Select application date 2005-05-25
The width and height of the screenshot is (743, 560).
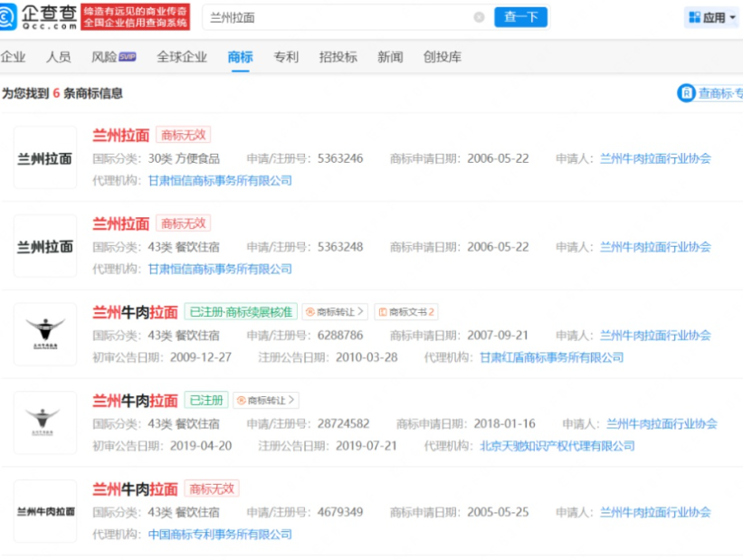498,512
